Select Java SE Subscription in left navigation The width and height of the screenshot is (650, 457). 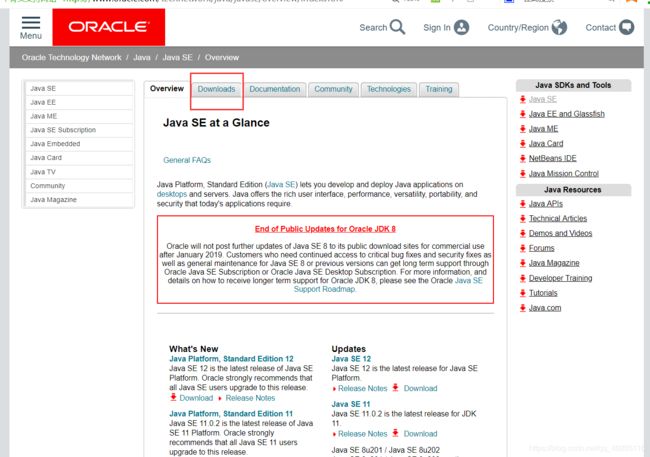tap(80, 130)
